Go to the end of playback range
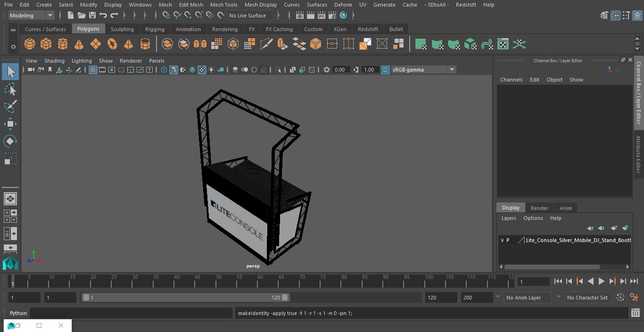The height and width of the screenshot is (332, 644). point(634,281)
